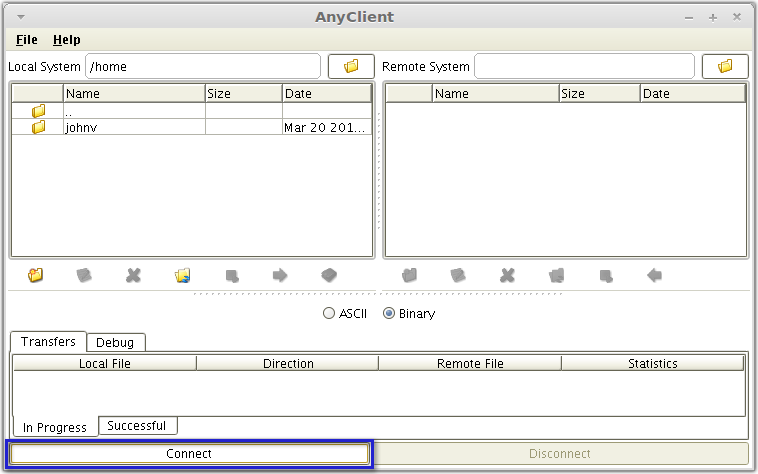The image size is (758, 474).
Task: Click the remote delete X icon
Action: tap(507, 275)
